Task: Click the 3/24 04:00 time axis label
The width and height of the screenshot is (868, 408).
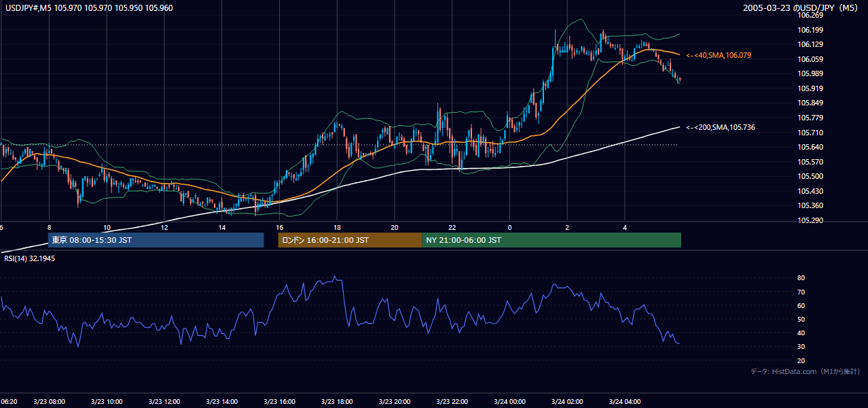Action: coord(625,402)
